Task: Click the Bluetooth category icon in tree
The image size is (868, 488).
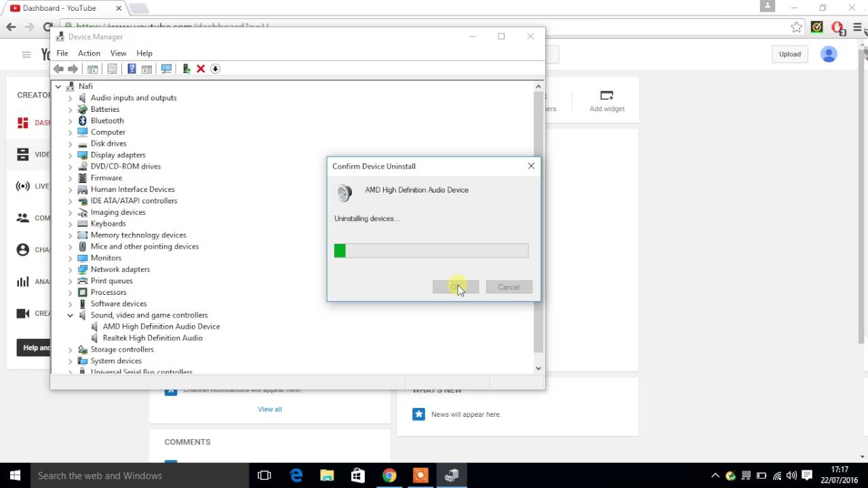Action: pos(83,121)
